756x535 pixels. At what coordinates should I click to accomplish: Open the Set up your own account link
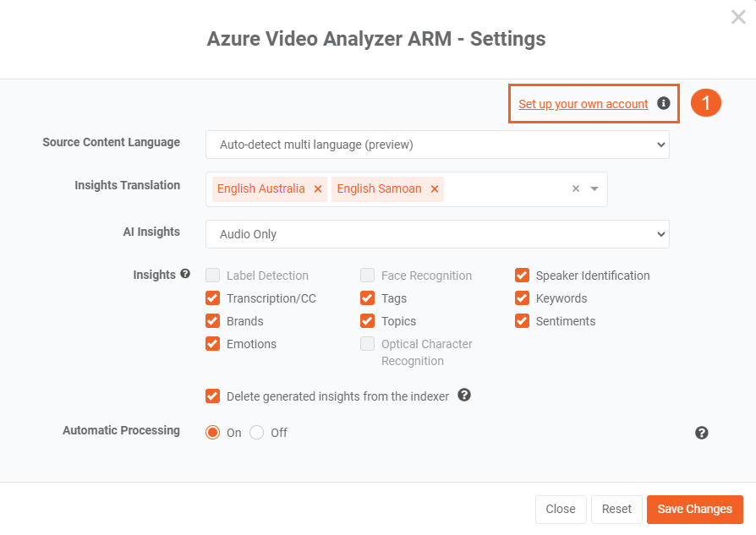coord(583,104)
